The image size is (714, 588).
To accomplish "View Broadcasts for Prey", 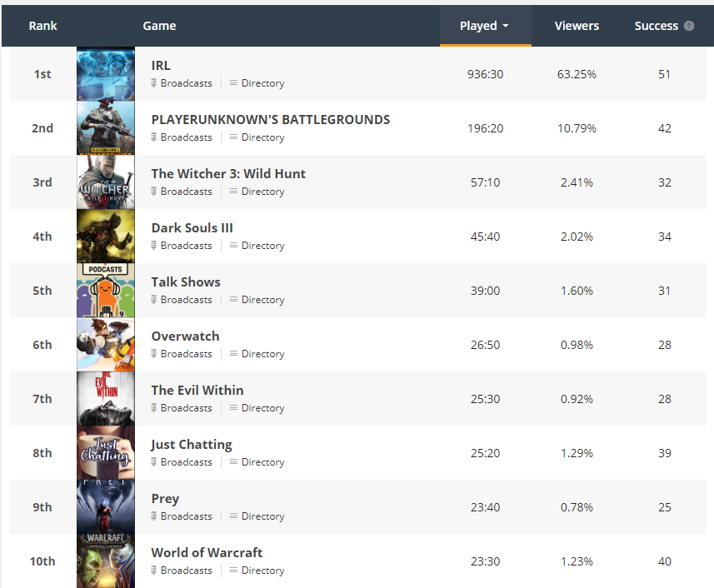I will coord(182,516).
